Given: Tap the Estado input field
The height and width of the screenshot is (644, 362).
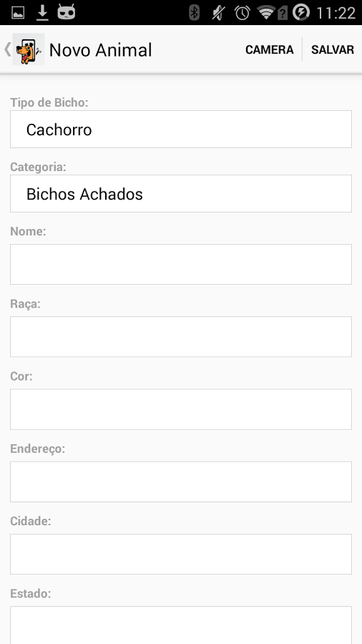Looking at the screenshot, I should click(181, 625).
